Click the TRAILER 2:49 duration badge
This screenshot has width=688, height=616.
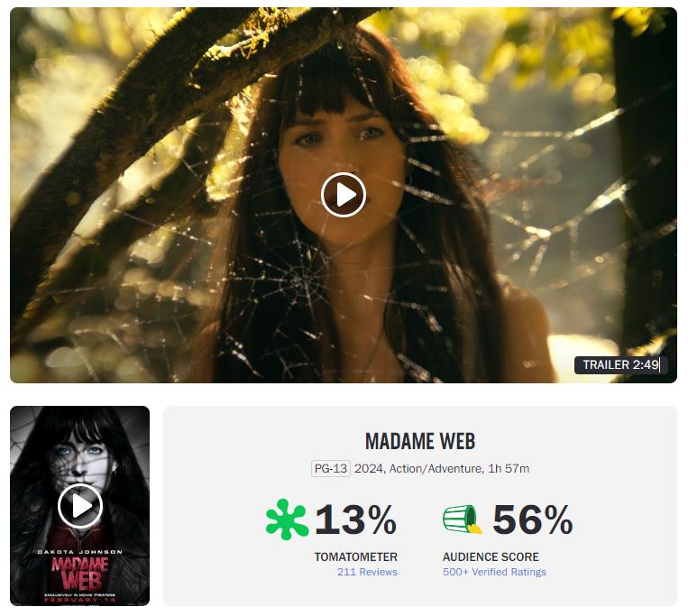(x=621, y=364)
